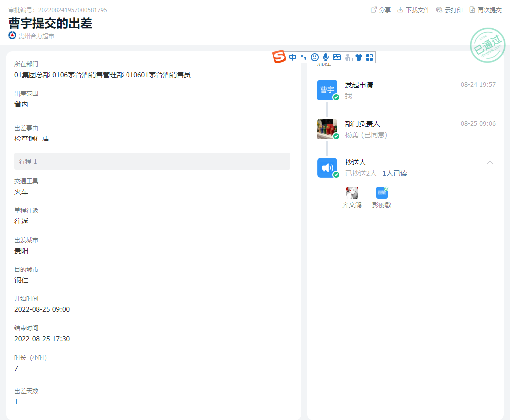Open the IME toolbox grid icon

pyautogui.click(x=369, y=57)
